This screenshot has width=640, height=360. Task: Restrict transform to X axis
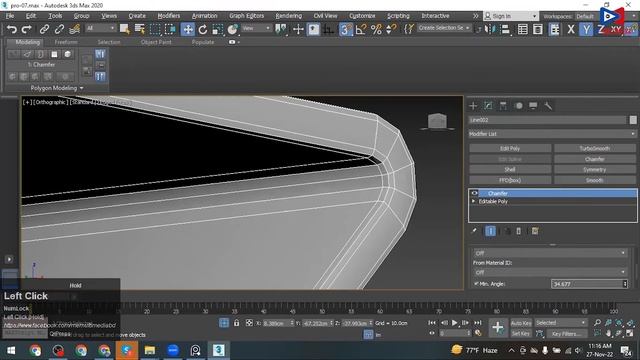[x=571, y=29]
